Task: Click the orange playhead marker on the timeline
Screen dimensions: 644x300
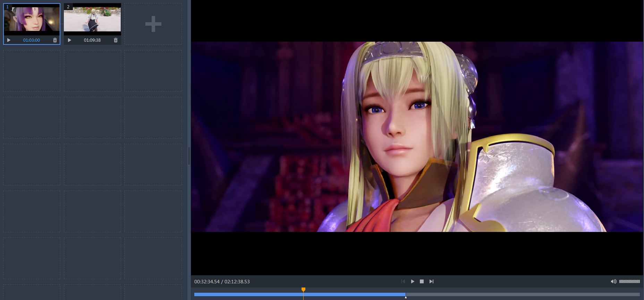Action: point(303,290)
